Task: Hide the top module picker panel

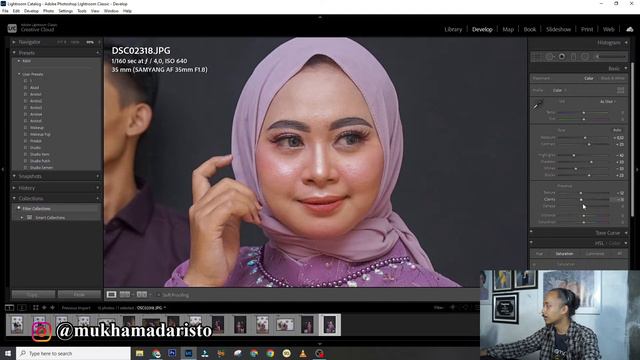Action: (x=320, y=18)
